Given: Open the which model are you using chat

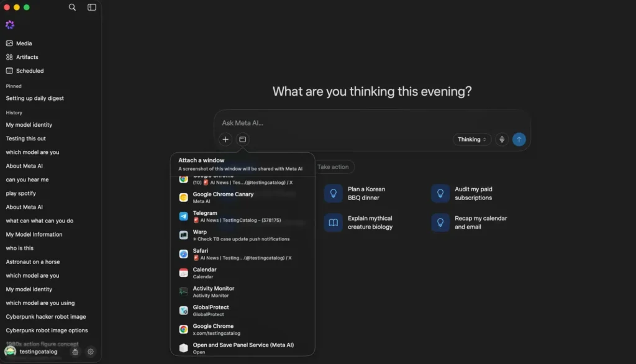Looking at the screenshot, I should click(x=40, y=303).
